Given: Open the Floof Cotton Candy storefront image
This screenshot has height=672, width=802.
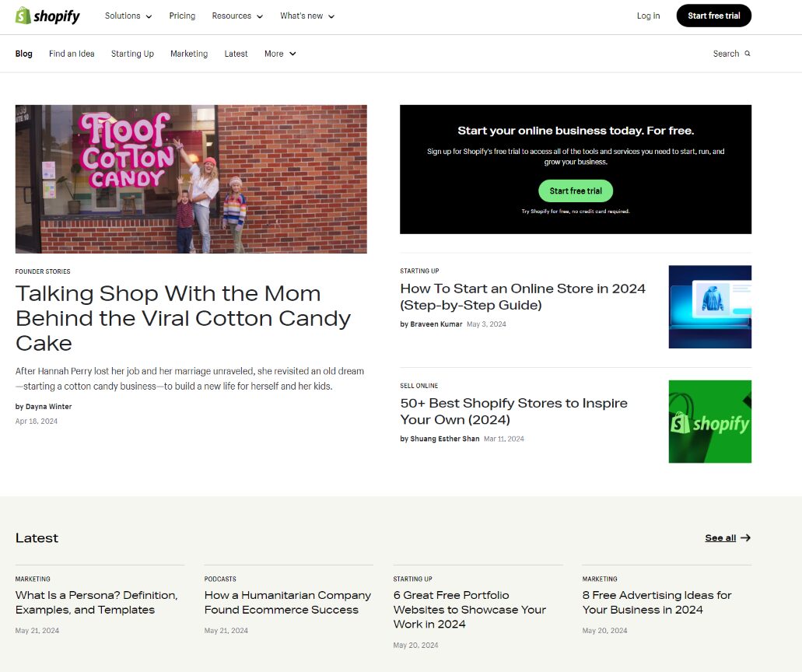Looking at the screenshot, I should (x=191, y=179).
